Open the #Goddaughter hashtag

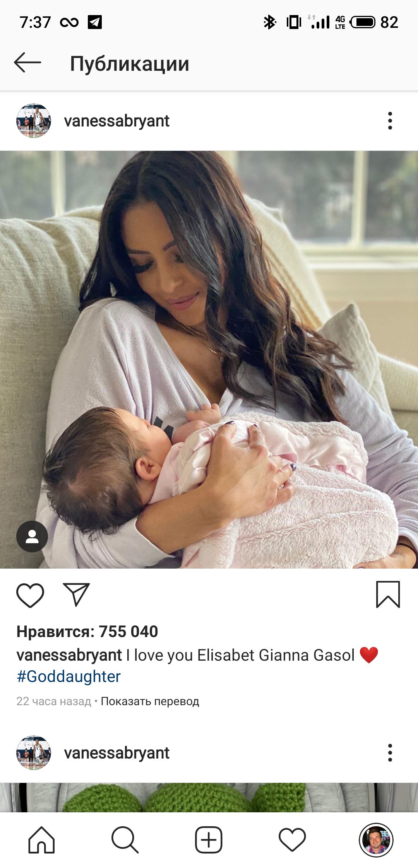pos(69,677)
